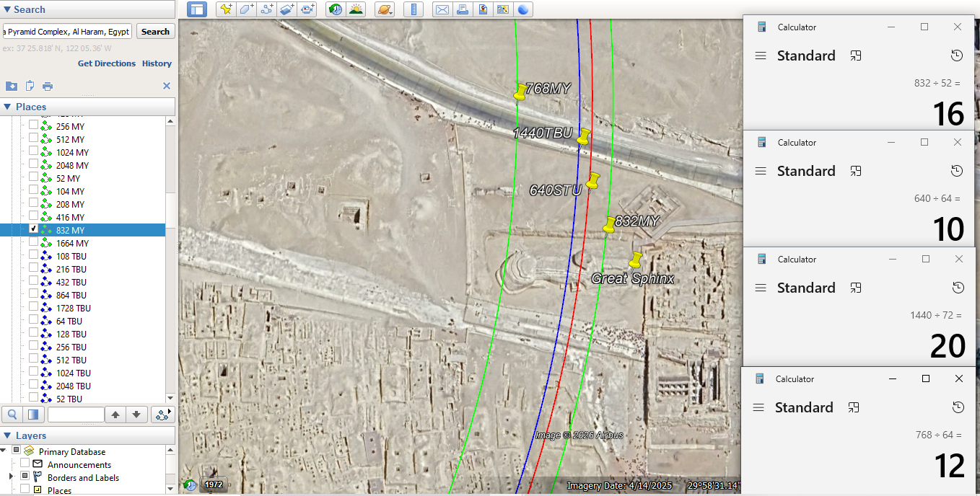This screenshot has height=496, width=980.
Task: Click the 768MY yellow pushpin on map
Action: [x=520, y=92]
